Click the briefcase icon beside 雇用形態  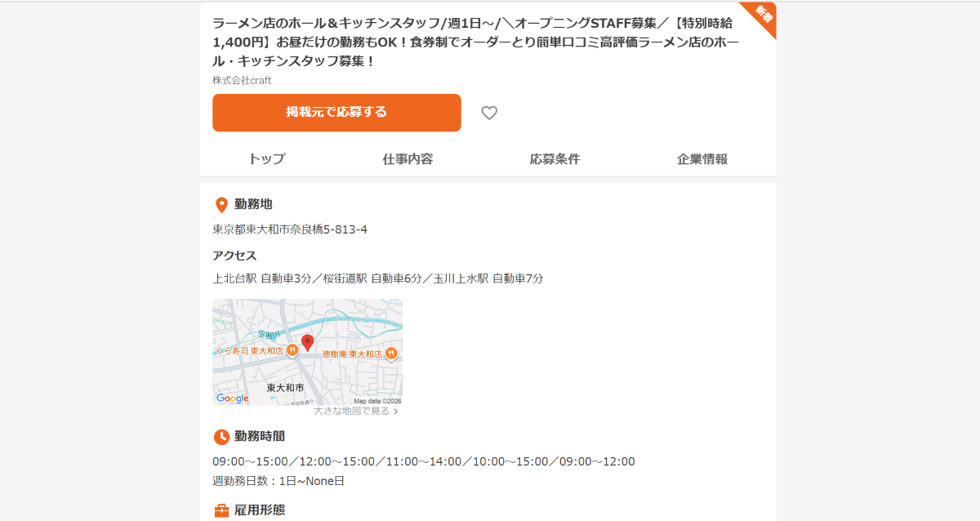(220, 510)
